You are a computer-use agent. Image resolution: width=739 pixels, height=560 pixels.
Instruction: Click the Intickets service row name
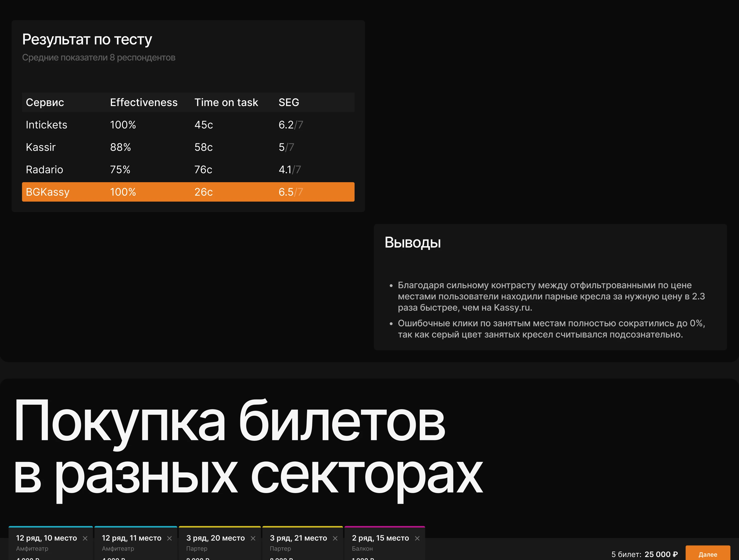pos(47,125)
